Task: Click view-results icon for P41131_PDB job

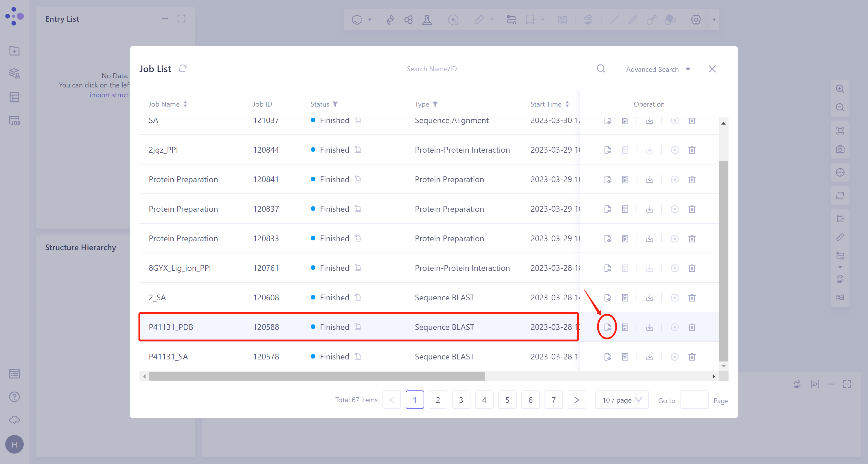Action: [607, 327]
